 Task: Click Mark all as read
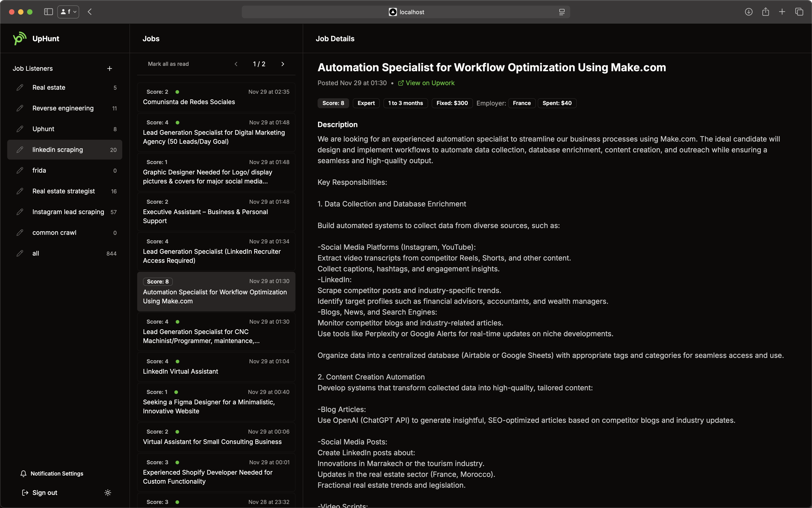(168, 64)
